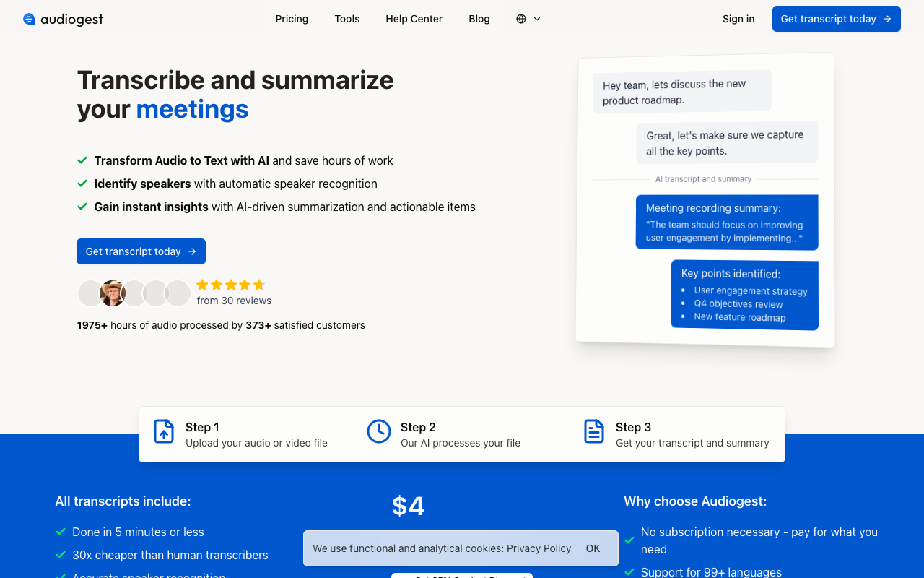This screenshot has width=924, height=578.
Task: Click the third gold star in the rating
Action: pyautogui.click(x=231, y=285)
